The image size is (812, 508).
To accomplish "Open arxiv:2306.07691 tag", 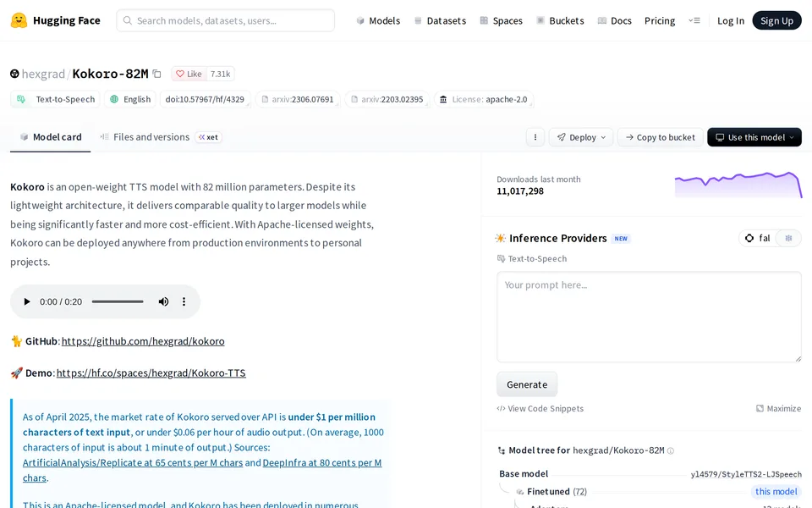I will (298, 99).
